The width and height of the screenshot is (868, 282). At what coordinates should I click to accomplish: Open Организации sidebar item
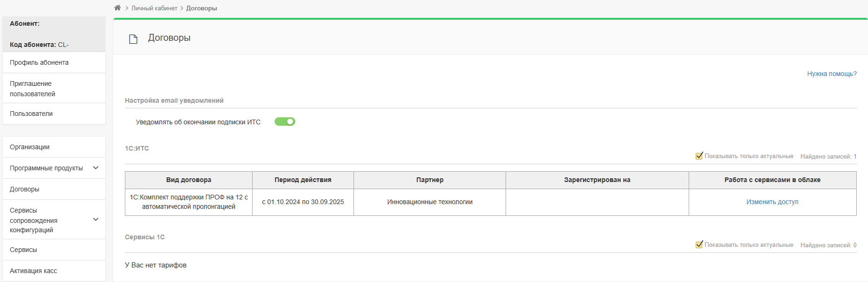pyautogui.click(x=54, y=147)
